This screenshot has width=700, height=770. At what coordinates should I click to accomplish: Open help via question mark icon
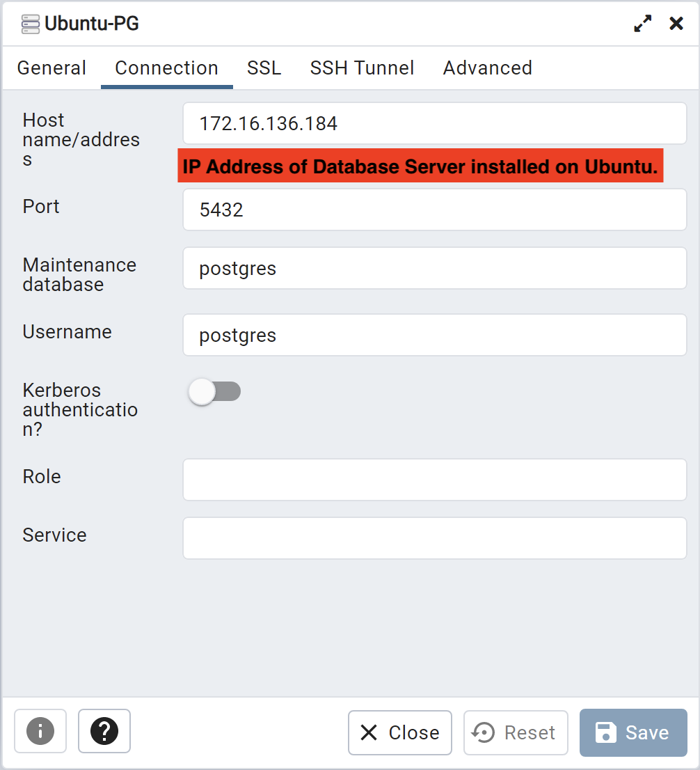pos(104,731)
